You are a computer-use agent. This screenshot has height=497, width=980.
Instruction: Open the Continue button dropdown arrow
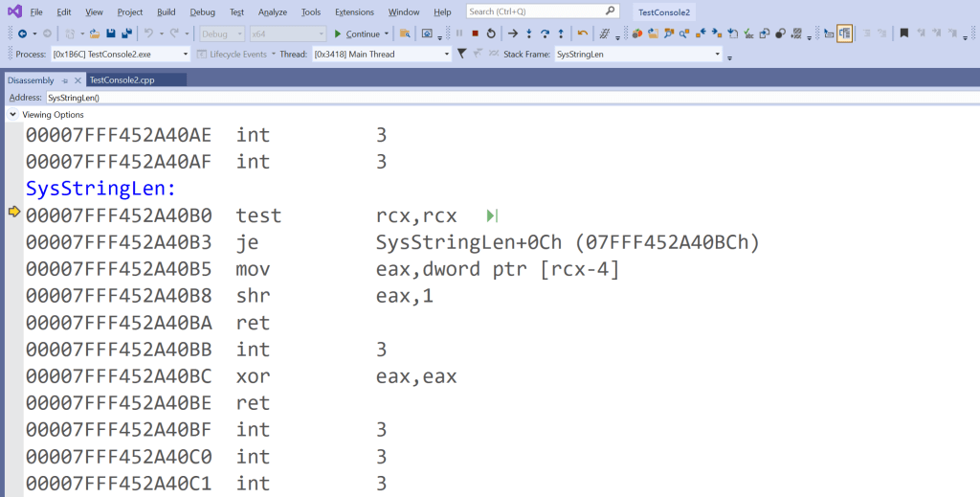tap(387, 34)
